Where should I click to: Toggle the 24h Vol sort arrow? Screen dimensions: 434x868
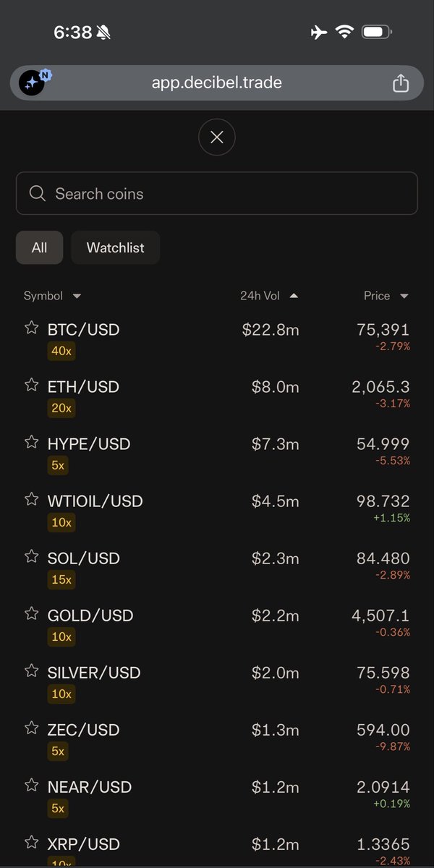pyautogui.click(x=294, y=296)
